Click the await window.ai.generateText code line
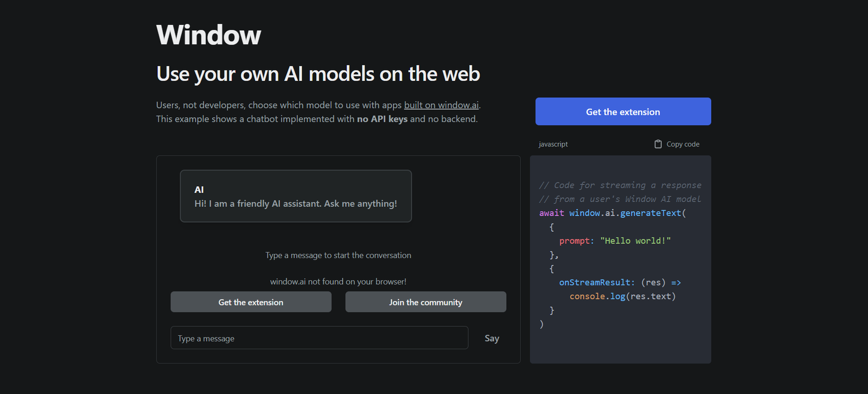 click(x=612, y=213)
